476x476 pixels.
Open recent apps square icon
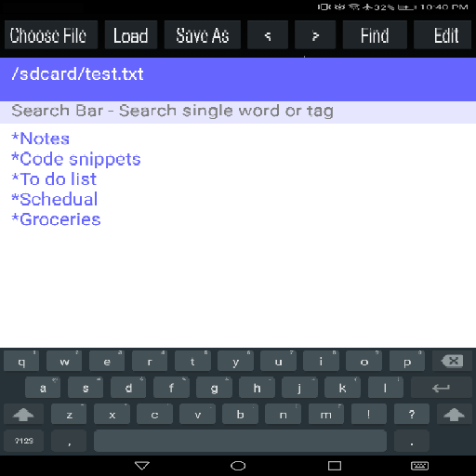335,466
